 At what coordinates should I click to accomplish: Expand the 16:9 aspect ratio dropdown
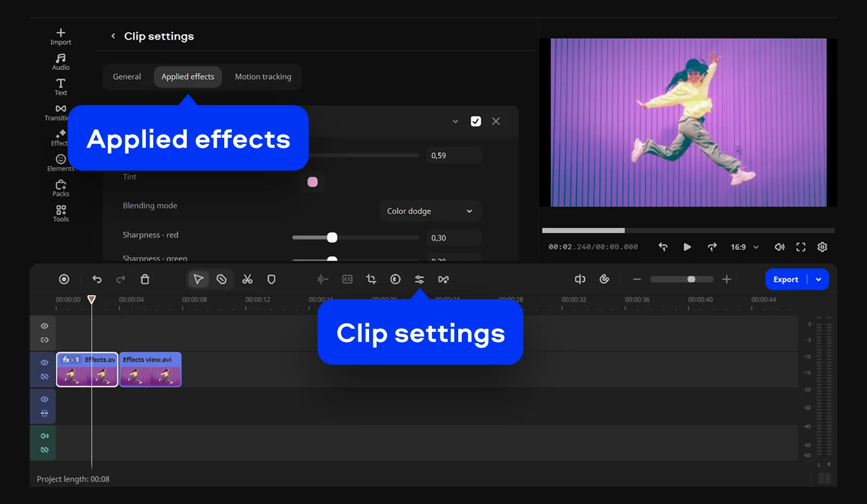click(744, 247)
